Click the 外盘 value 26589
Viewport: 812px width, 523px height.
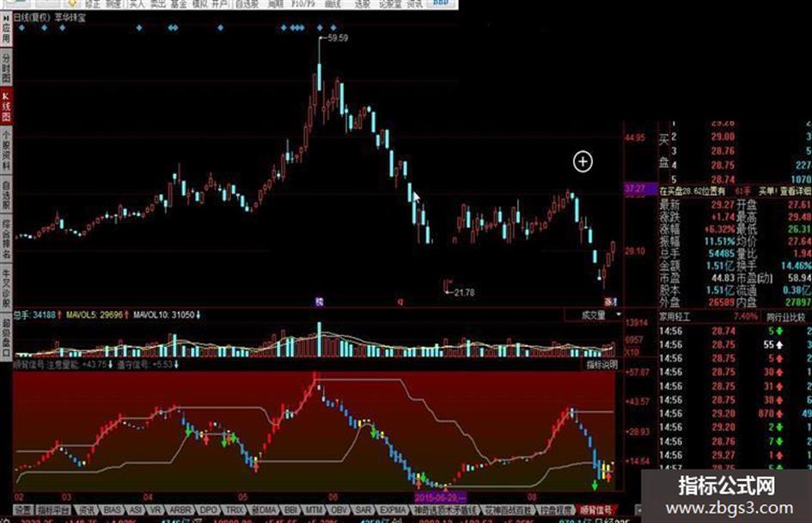tap(722, 302)
